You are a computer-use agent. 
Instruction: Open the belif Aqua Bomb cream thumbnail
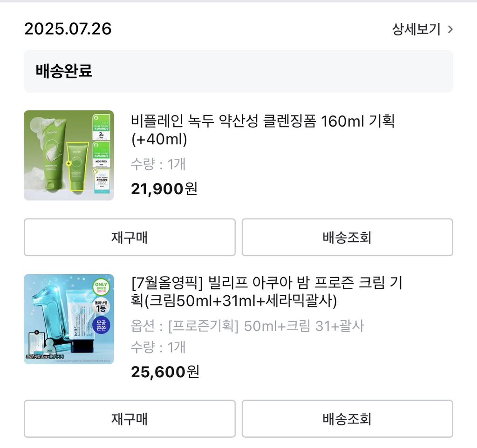coord(69,319)
